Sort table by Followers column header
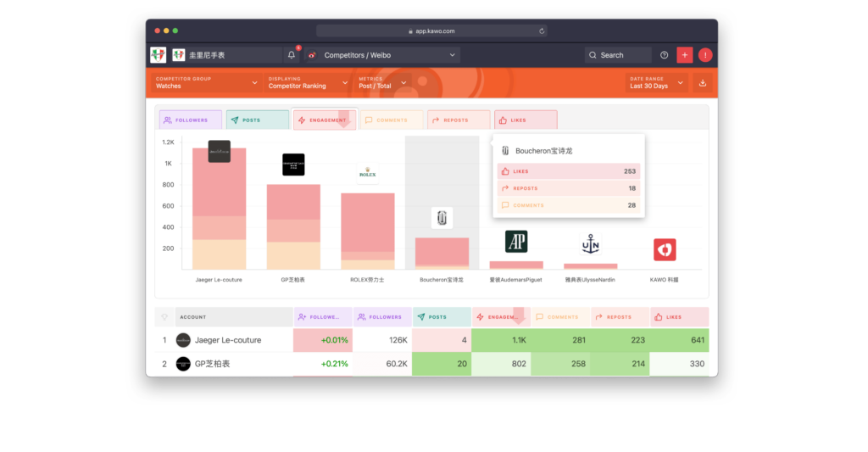The width and height of the screenshot is (868, 452). point(382,317)
